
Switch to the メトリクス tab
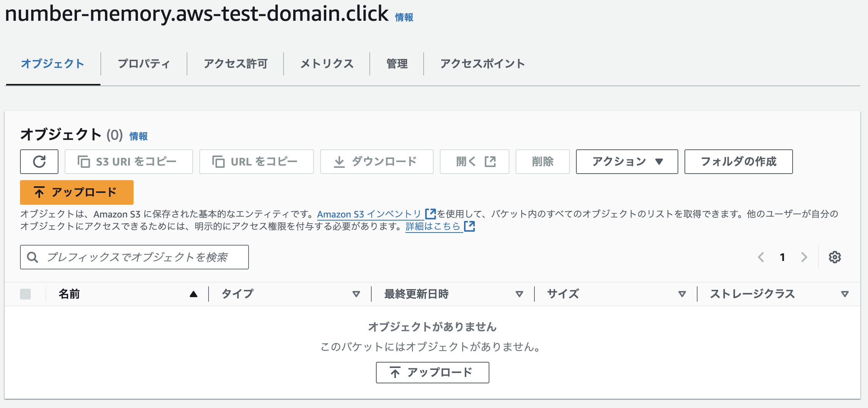(327, 64)
